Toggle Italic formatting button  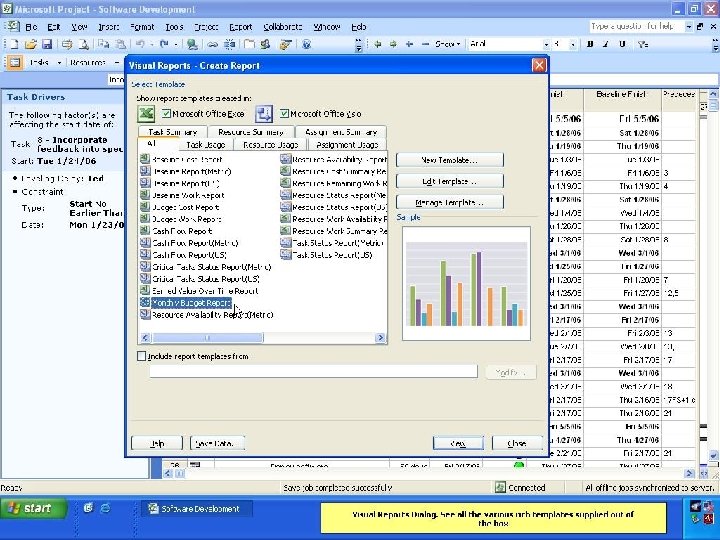[x=606, y=44]
